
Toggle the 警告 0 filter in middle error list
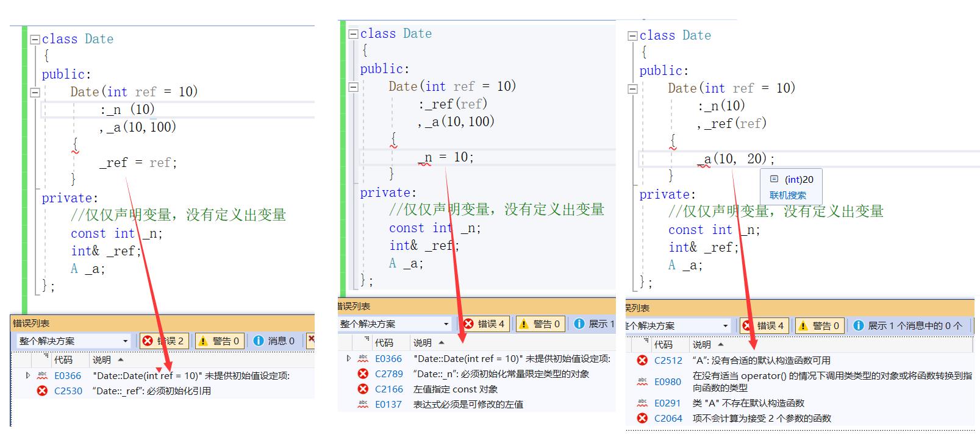[539, 324]
